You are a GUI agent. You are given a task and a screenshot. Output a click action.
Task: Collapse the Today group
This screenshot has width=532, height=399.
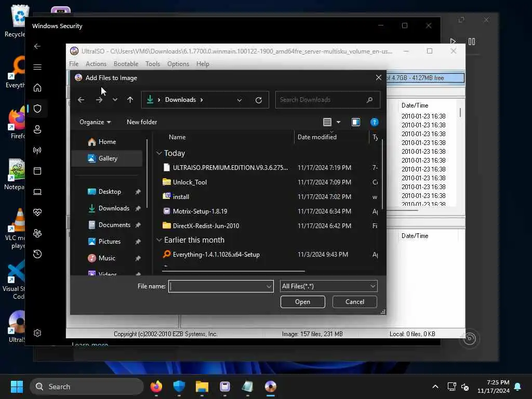tap(159, 153)
